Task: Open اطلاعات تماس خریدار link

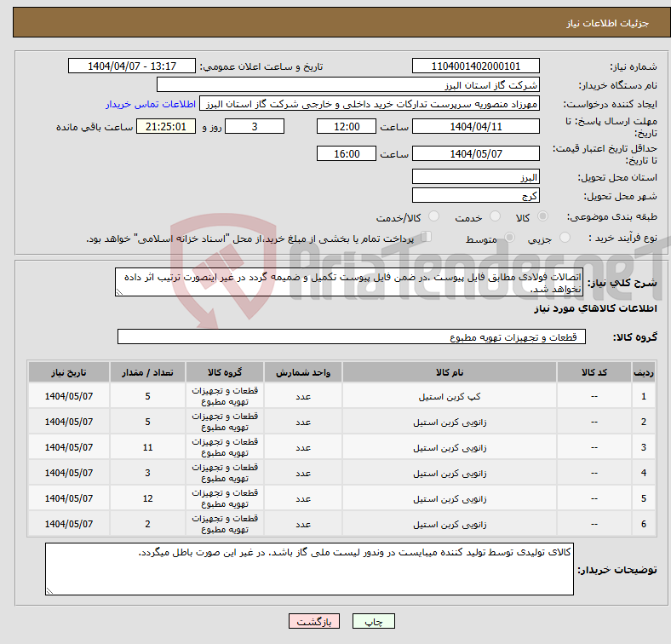Action: [151, 104]
